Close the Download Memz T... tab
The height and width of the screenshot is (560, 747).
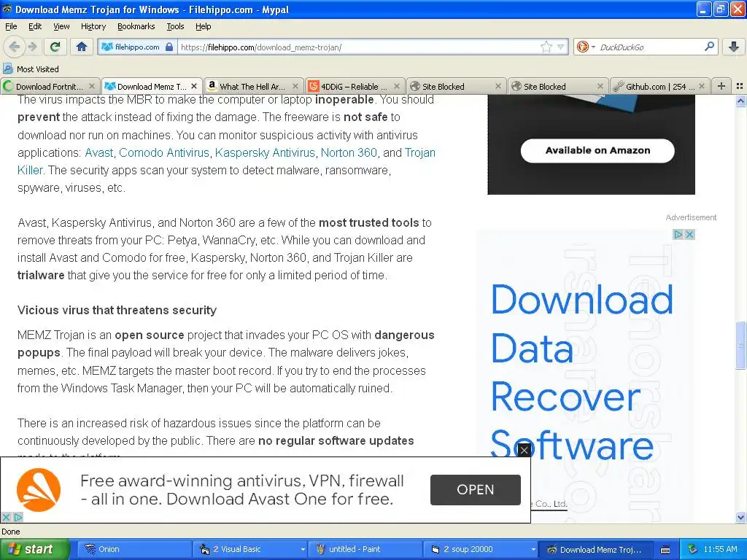point(194,86)
